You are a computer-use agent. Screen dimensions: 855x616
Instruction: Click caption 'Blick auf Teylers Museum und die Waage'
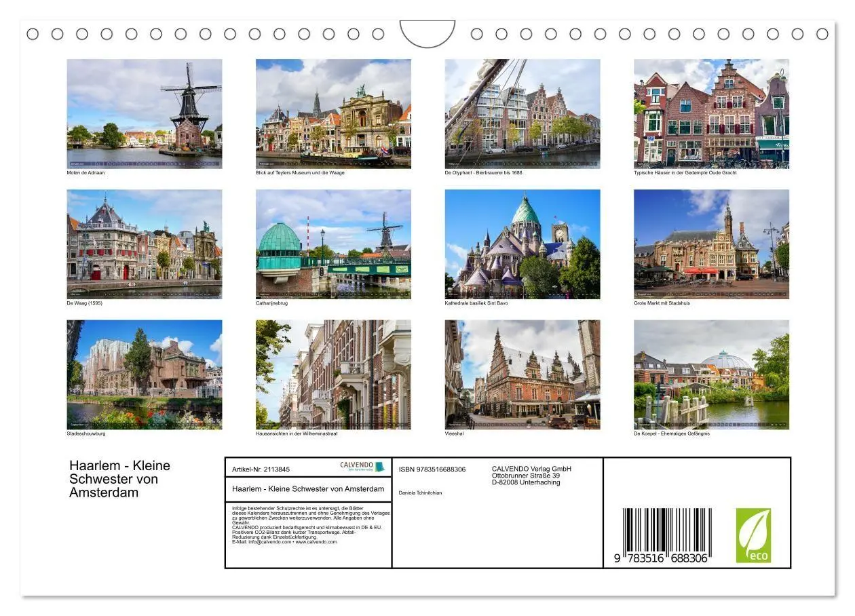pos(300,173)
